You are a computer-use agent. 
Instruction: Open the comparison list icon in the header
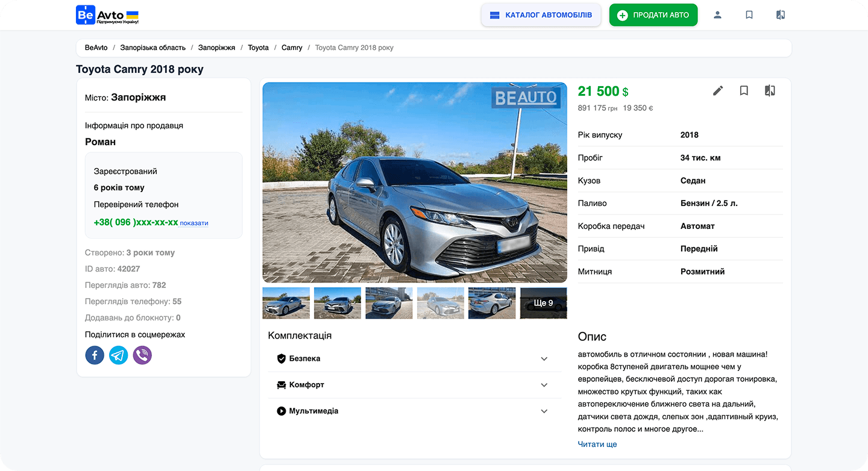click(781, 15)
